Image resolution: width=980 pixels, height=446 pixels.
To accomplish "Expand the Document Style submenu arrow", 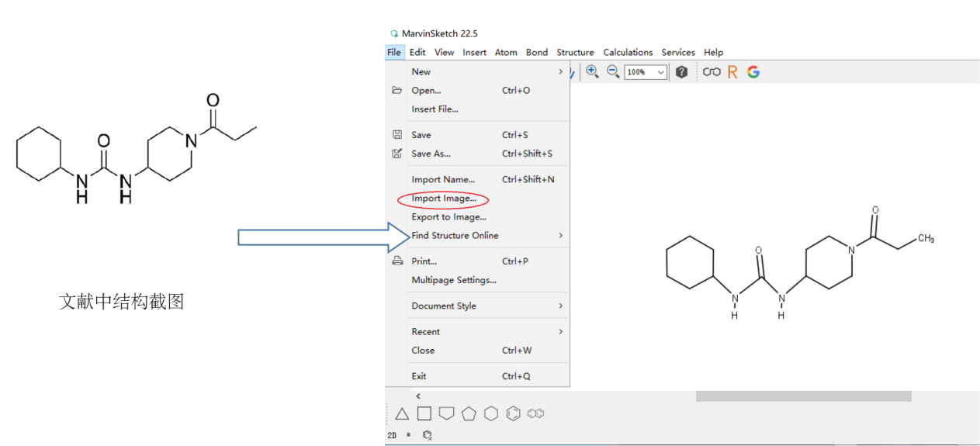I will pos(560,306).
